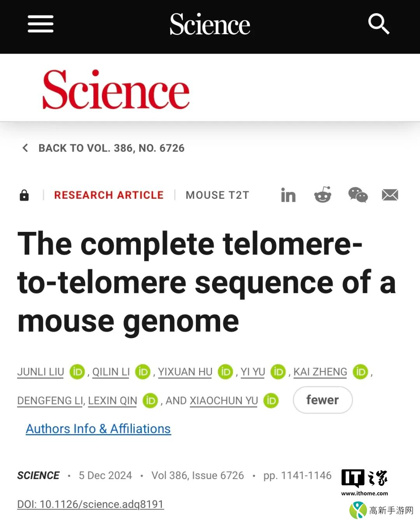The width and height of the screenshot is (420, 520).
Task: Go back to Vol. 386, No. 6726
Action: click(104, 148)
